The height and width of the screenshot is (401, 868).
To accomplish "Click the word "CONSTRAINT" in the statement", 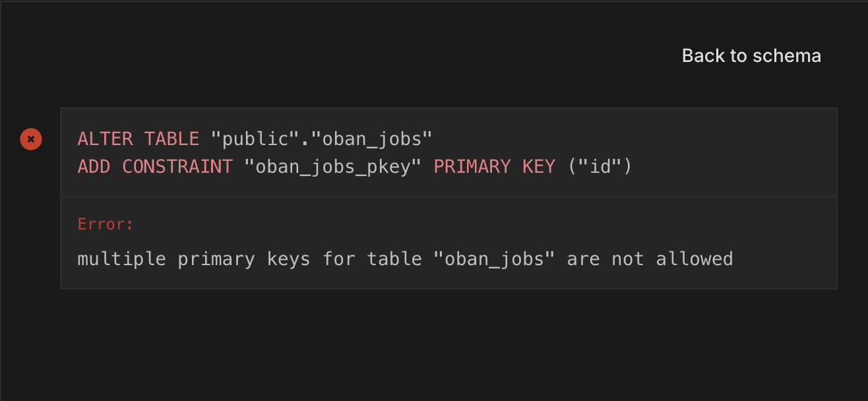I will (x=177, y=167).
